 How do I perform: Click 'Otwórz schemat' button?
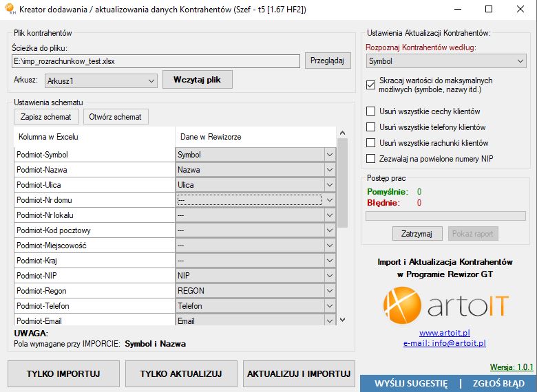click(x=116, y=117)
